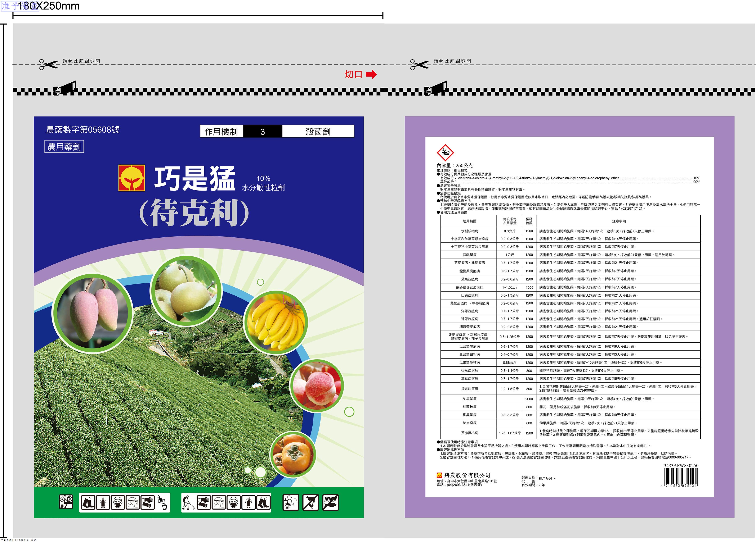Viewport: 756px width, 543px height.
Task: Click the red 切口 text
Action: pos(353,74)
